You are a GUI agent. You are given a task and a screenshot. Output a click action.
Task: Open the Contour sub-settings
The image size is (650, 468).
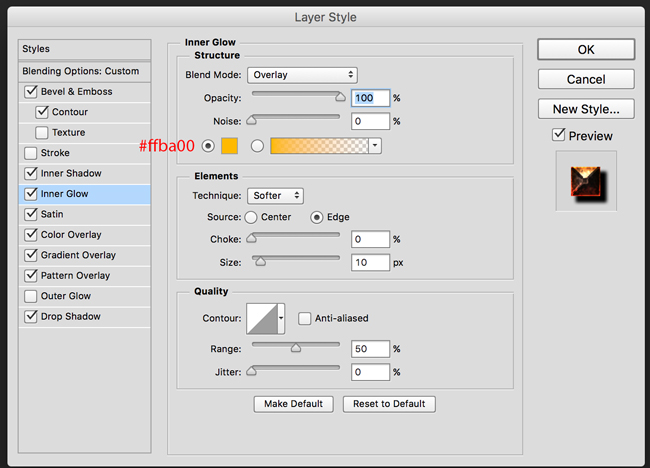point(70,112)
